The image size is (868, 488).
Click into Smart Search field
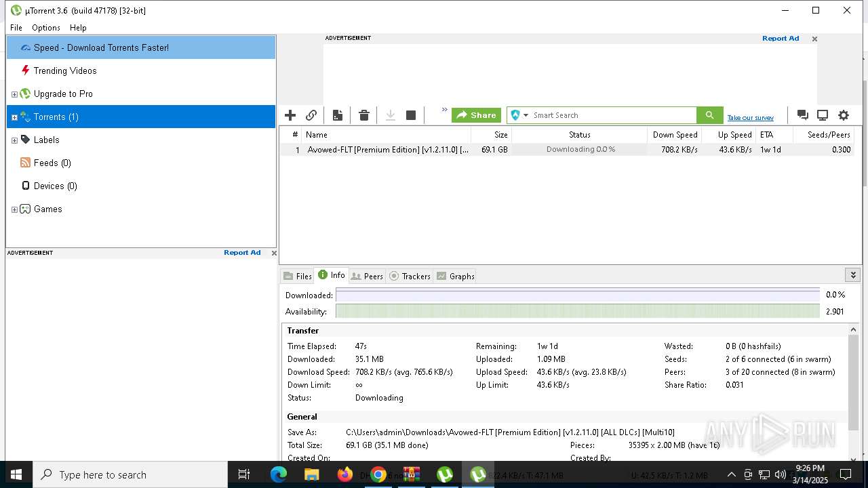pyautogui.click(x=614, y=115)
